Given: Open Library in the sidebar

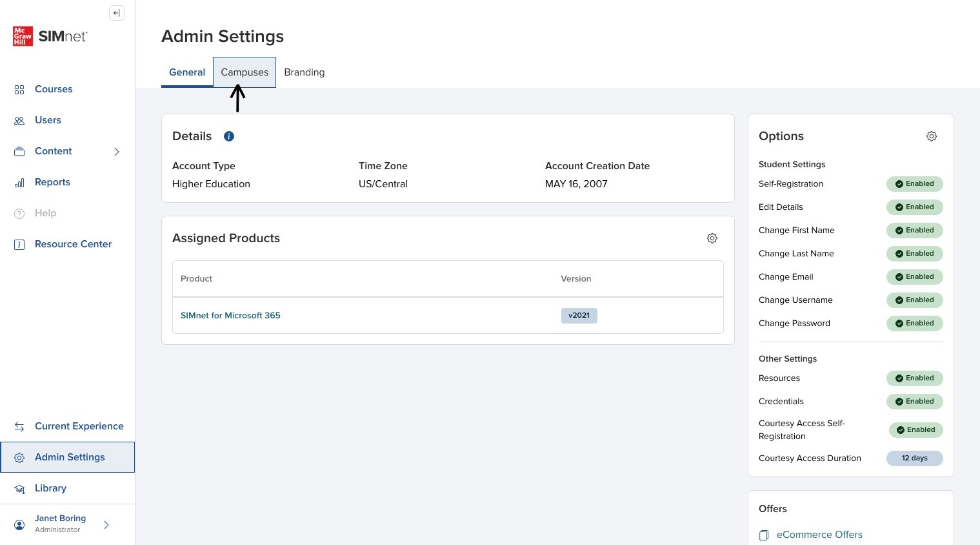Looking at the screenshot, I should pos(50,488).
